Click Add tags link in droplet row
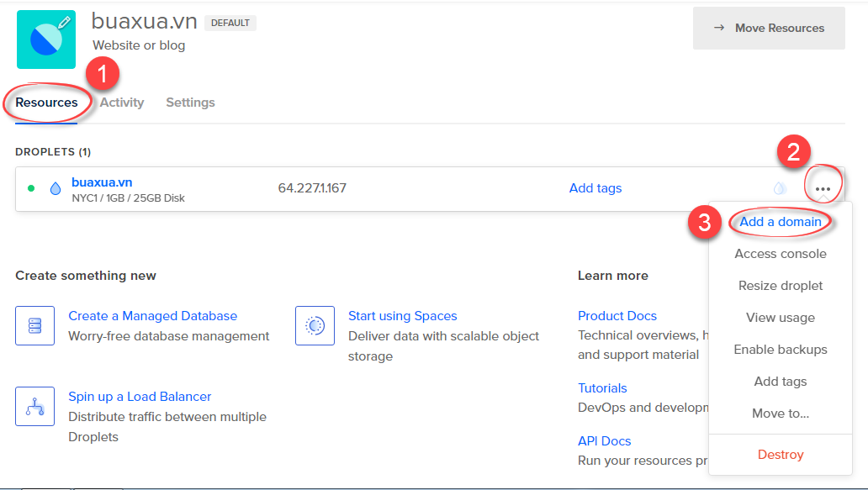868x490 pixels. point(595,188)
